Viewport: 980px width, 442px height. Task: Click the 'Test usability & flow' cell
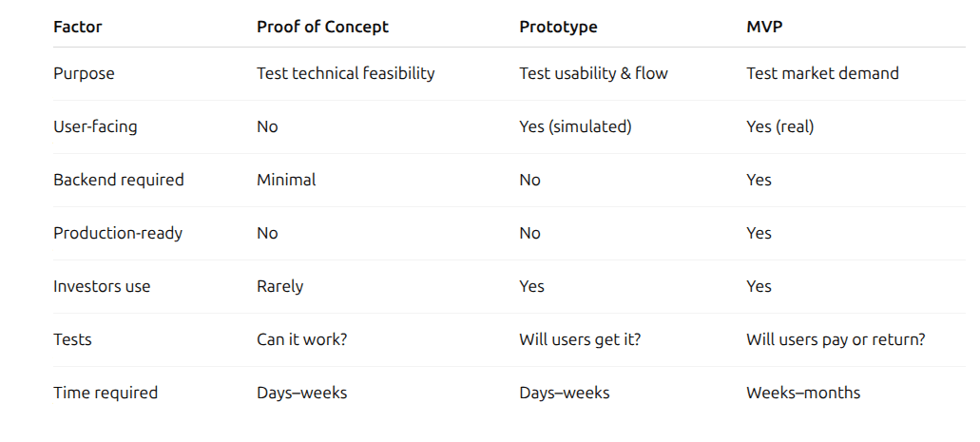coord(593,73)
